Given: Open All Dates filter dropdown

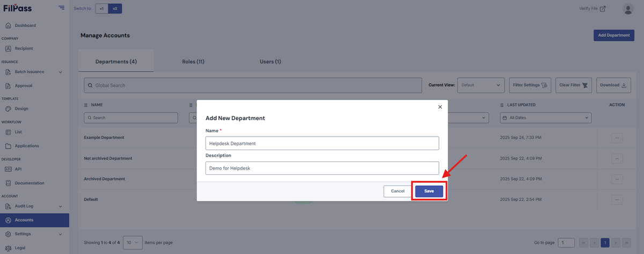Looking at the screenshot, I should (545, 117).
